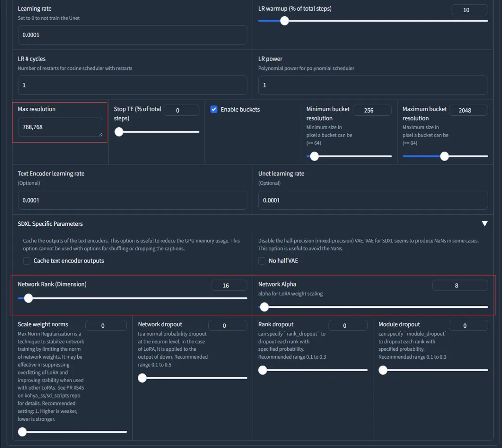502x448 pixels.
Task: Click the Network Alpha number box
Action: (459, 286)
